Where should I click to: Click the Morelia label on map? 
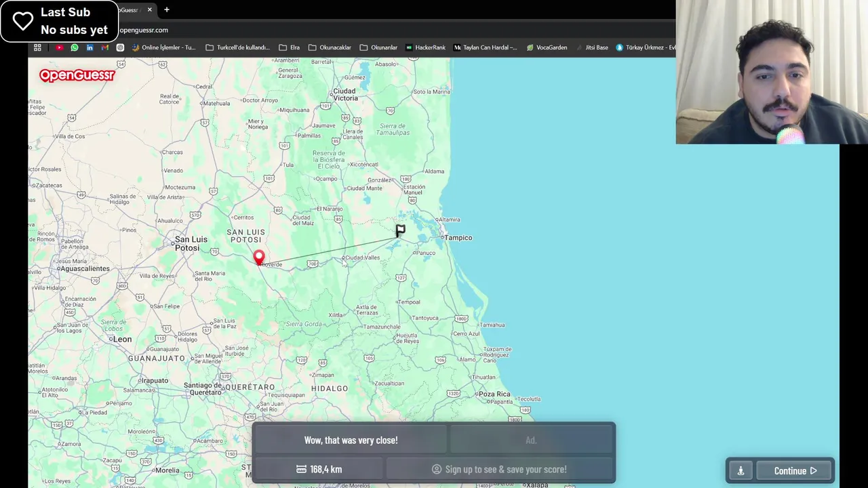[x=167, y=470]
